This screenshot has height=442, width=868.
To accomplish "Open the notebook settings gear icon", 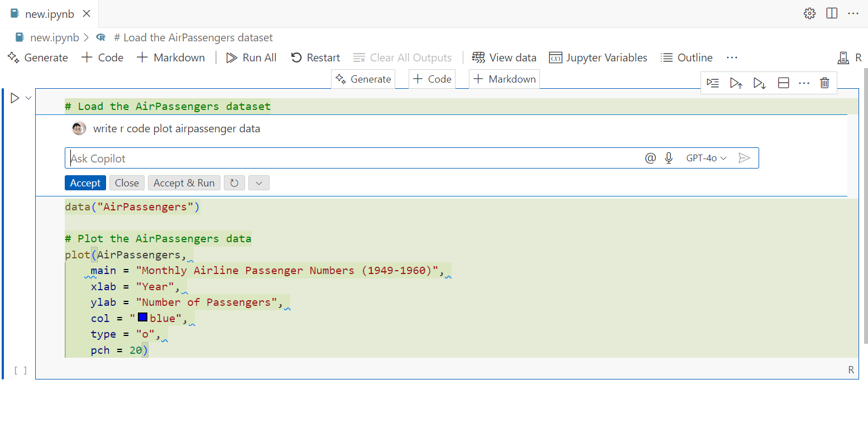I will (809, 13).
